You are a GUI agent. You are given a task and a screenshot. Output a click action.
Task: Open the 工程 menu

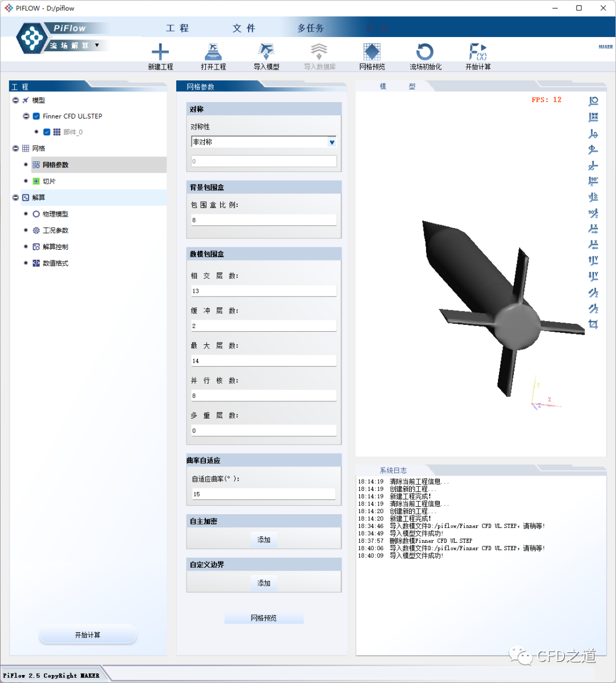(177, 29)
